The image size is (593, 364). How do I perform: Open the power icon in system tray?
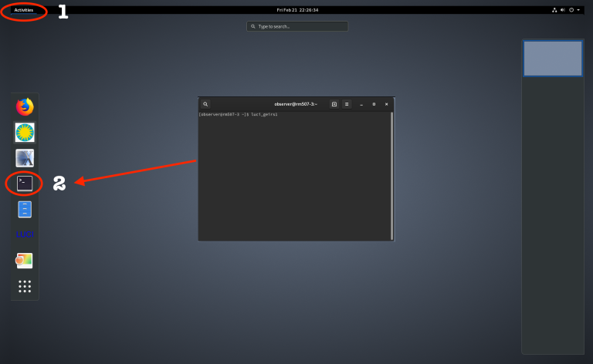point(571,10)
